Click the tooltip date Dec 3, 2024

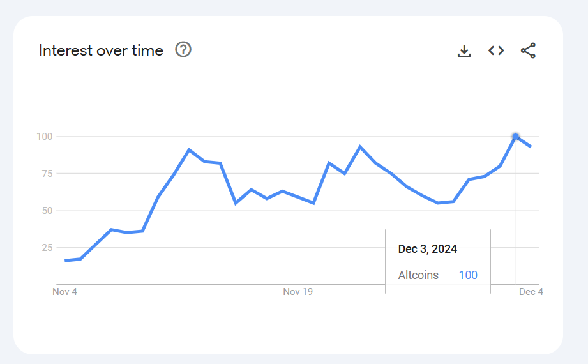point(428,249)
